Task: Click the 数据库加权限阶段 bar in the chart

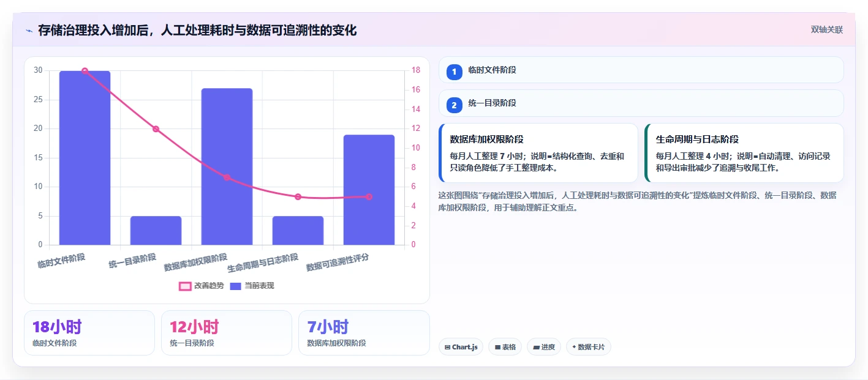Action: point(227,166)
